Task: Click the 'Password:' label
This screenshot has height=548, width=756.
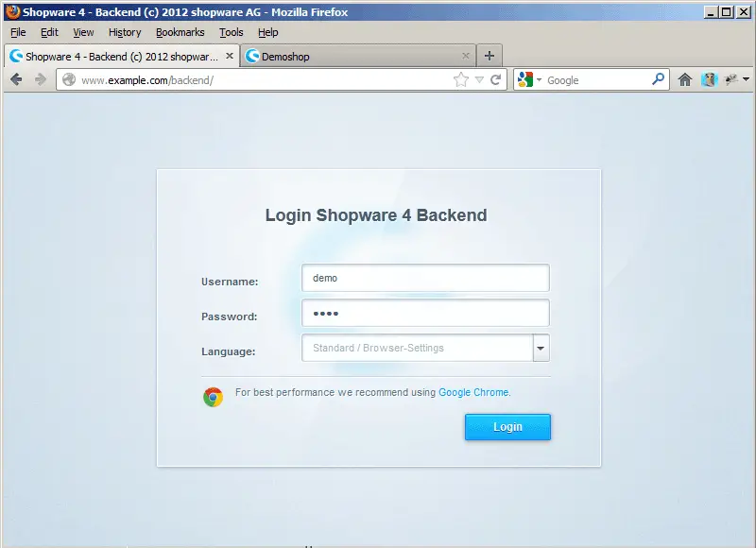Action: tap(229, 317)
